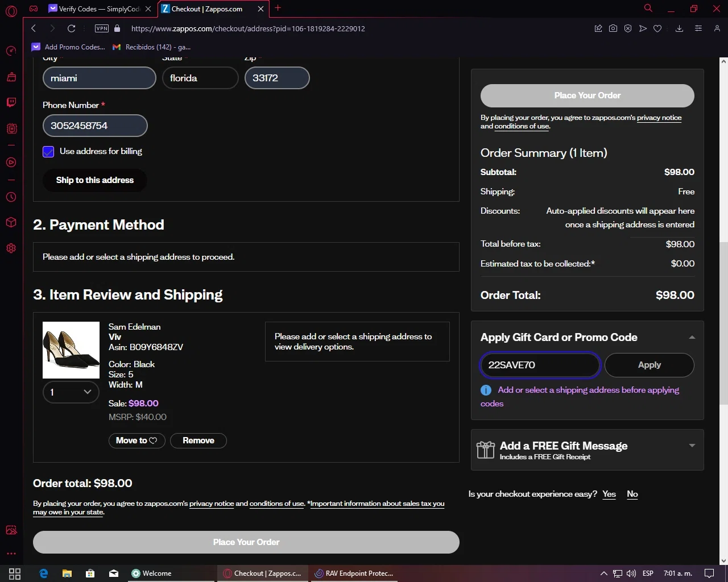
Task: Open the CPU chip icon in sidebar
Action: click(11, 128)
